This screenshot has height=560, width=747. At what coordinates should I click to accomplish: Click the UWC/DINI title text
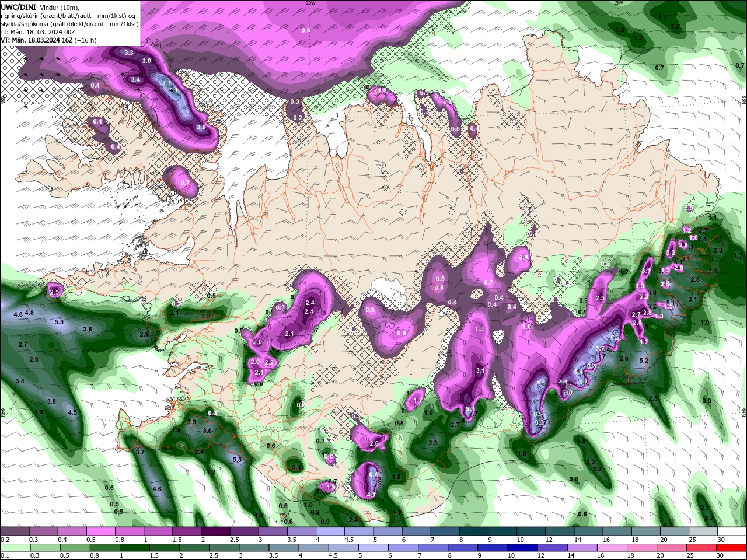click(x=18, y=6)
